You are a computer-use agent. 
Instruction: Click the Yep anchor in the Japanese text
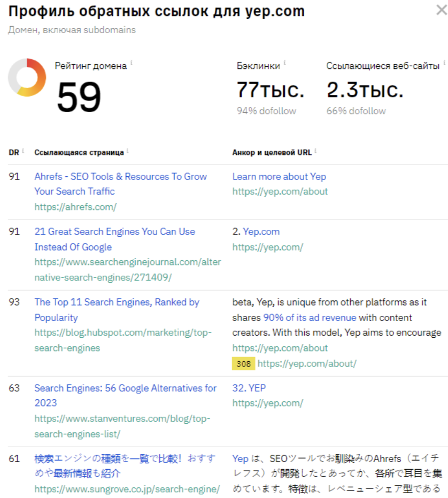240,458
